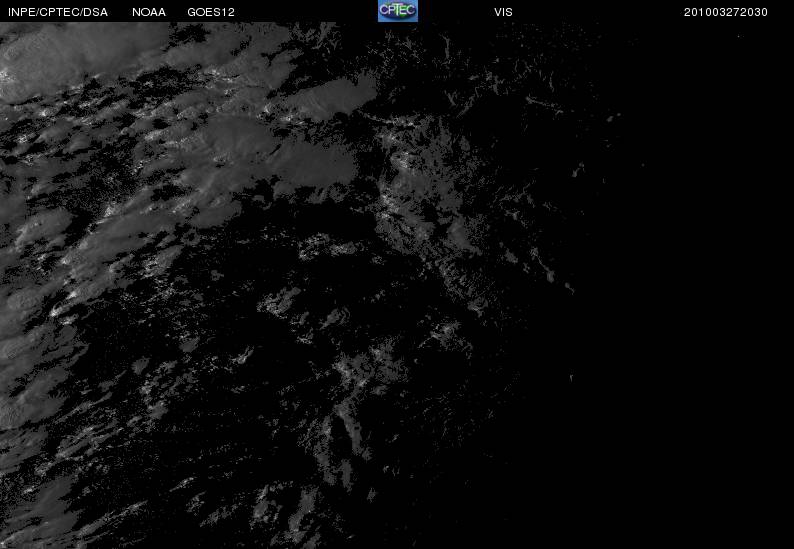Click the GOES12 satellite label
This screenshot has height=549, width=794.
[211, 12]
